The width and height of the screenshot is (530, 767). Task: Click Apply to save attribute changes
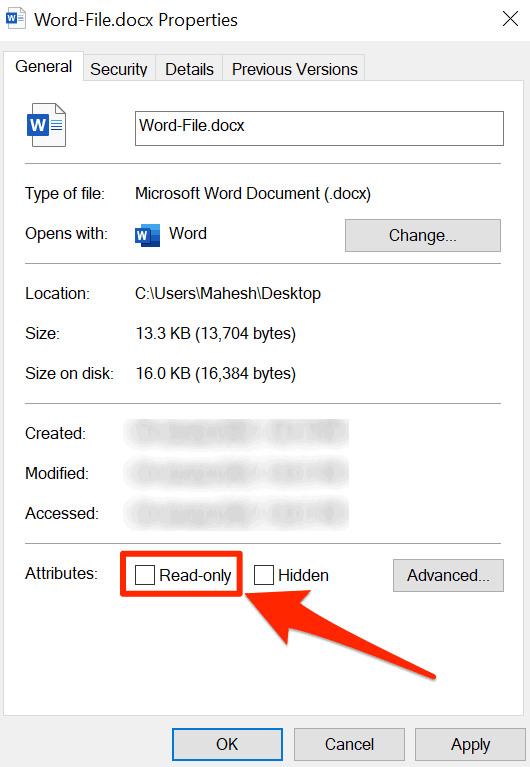click(470, 744)
